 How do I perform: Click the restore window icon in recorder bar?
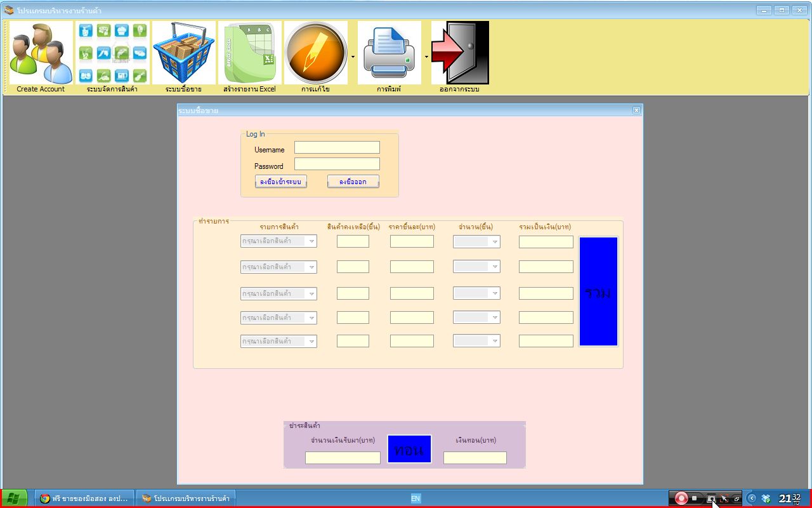click(737, 498)
